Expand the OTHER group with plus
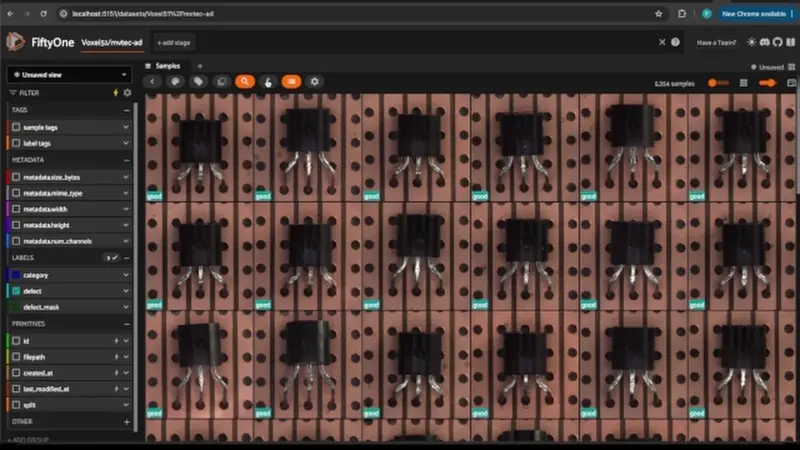This screenshot has width=800, height=450. (x=127, y=422)
